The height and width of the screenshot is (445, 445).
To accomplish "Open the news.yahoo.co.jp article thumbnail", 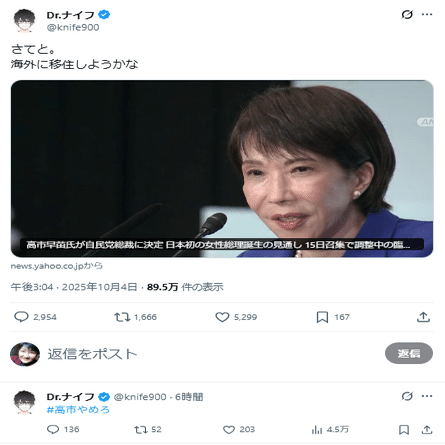I will tap(222, 169).
